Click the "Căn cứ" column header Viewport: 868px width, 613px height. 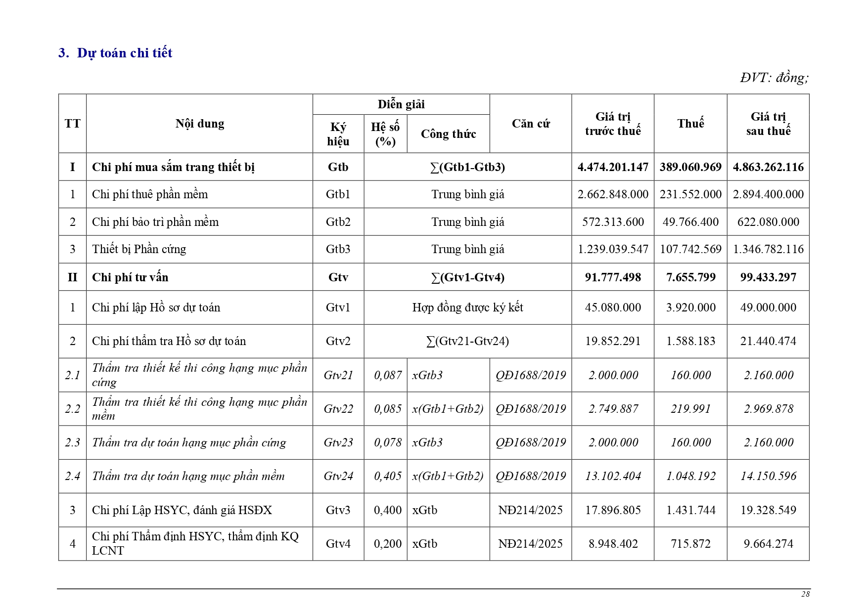tap(530, 124)
